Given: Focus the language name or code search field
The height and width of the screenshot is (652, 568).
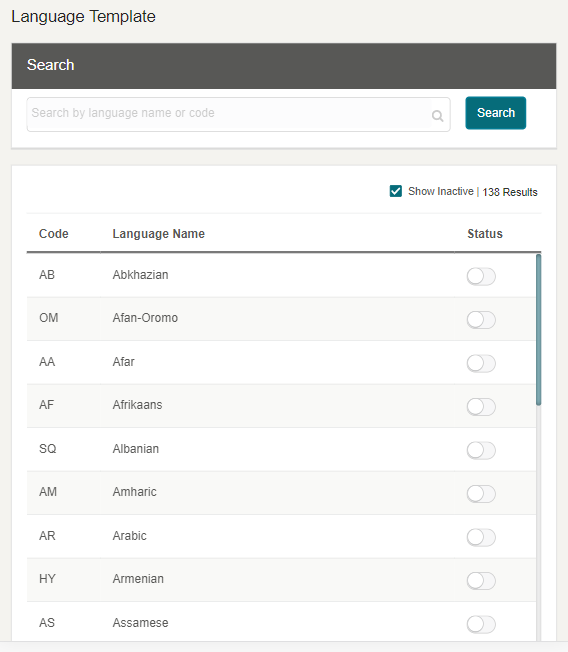Looking at the screenshot, I should tap(238, 115).
